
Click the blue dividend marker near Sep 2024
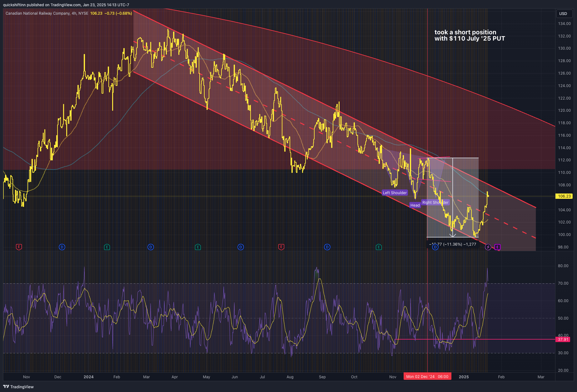pos(327,247)
